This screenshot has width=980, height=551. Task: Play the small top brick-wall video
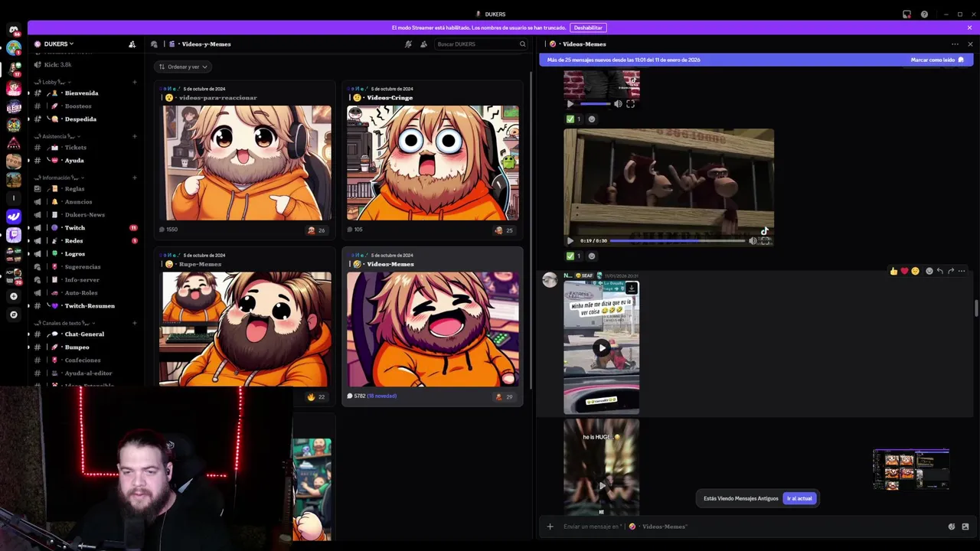pyautogui.click(x=570, y=104)
